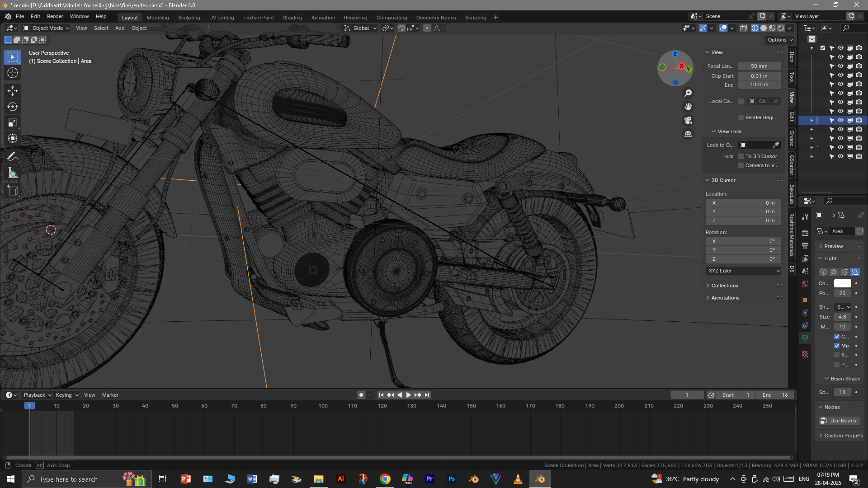The width and height of the screenshot is (868, 488).
Task: Open XYZ Euler rotation mode dropdown
Action: tap(743, 271)
